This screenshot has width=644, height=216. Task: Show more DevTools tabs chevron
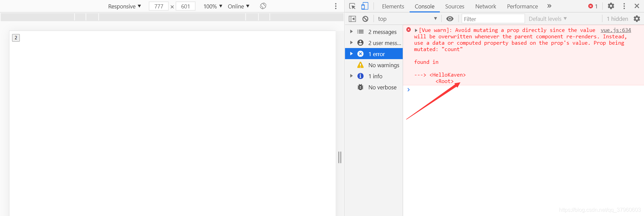pyautogui.click(x=549, y=6)
